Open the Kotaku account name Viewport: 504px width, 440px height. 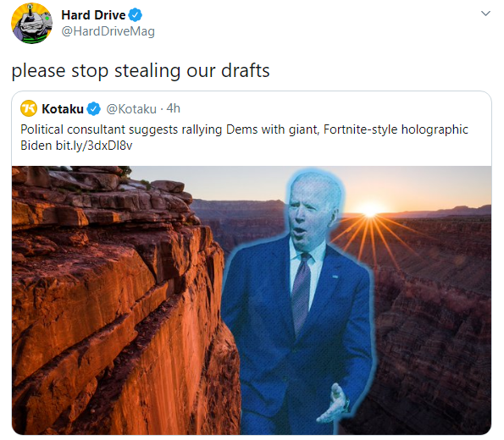[63, 109]
